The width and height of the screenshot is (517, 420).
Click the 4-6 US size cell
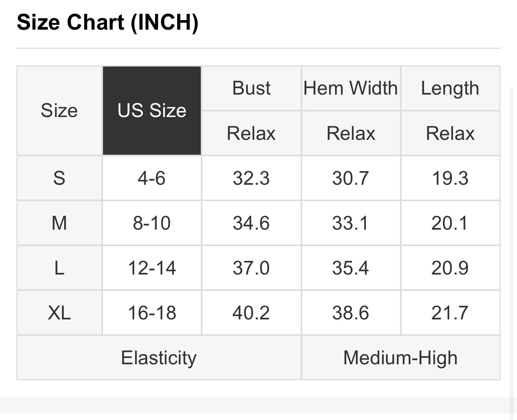click(x=152, y=178)
